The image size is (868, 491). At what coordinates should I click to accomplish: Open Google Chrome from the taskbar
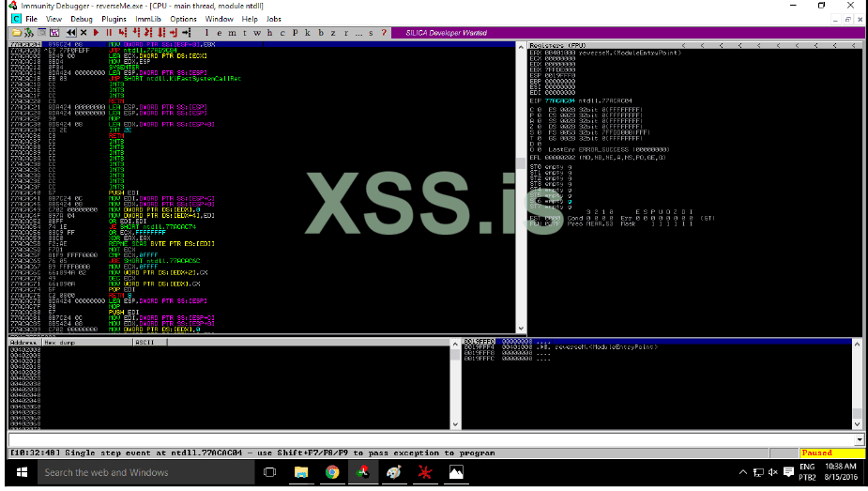coord(332,472)
